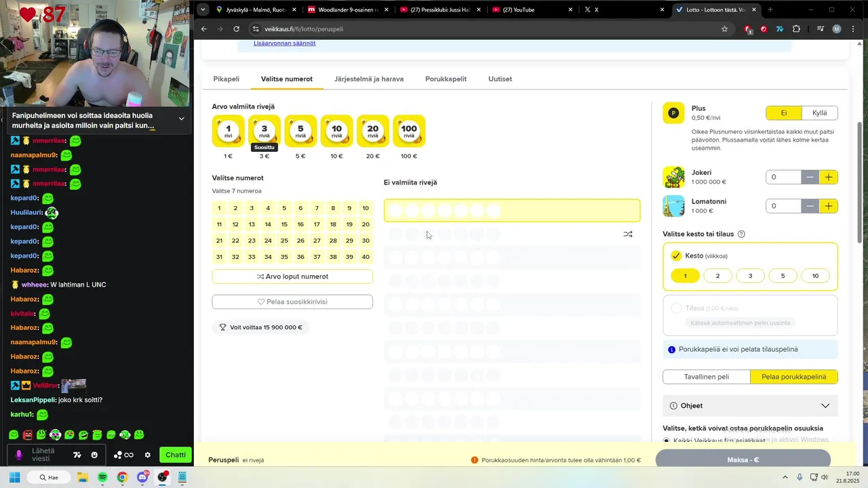The height and width of the screenshot is (488, 868).
Task: Show hidden system tray icons
Action: coord(785,477)
